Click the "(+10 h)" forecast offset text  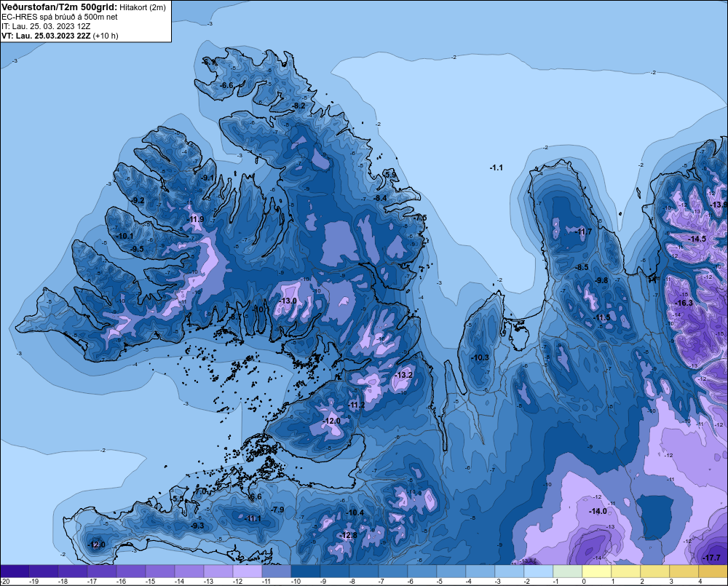[106, 36]
